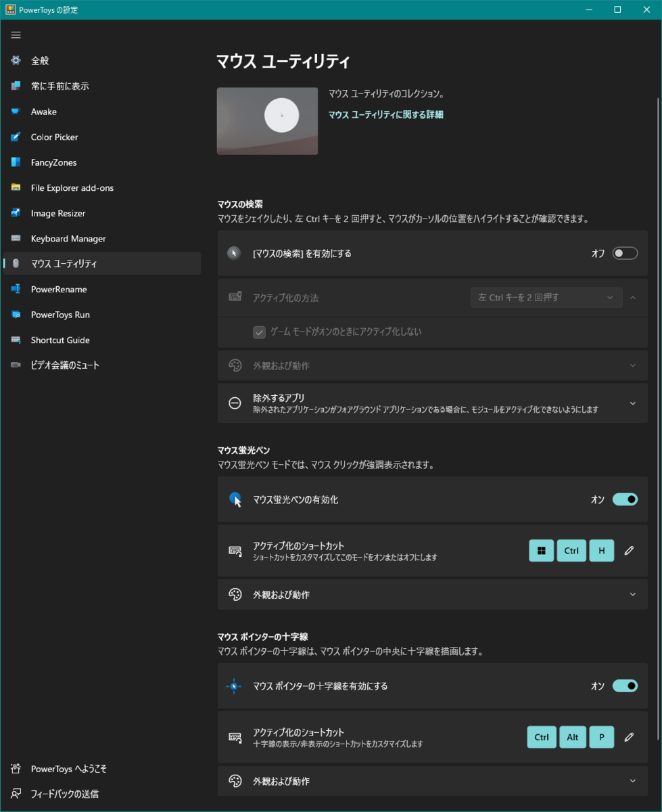The image size is (662, 812).
Task: Expand the 除外するアプリ section
Action: click(633, 403)
